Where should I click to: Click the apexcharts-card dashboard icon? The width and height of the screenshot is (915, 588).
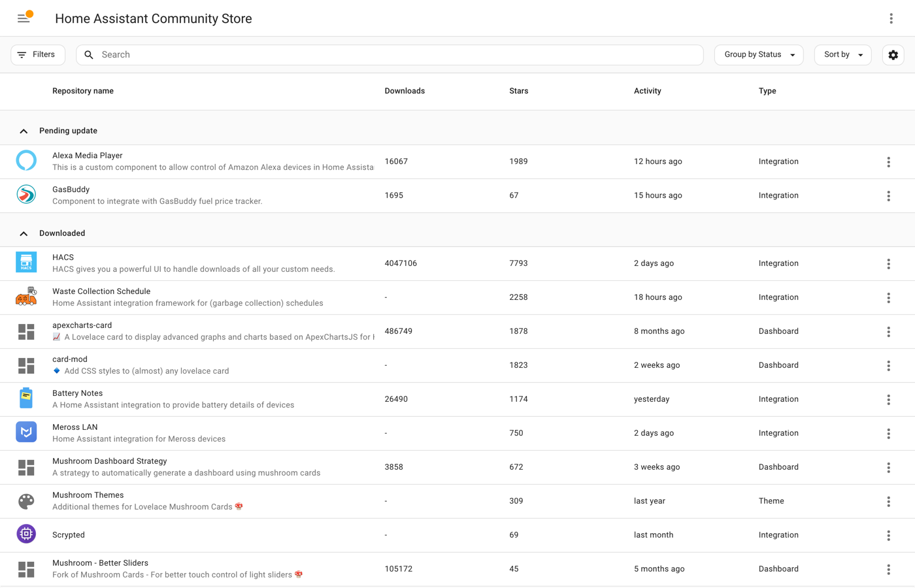tap(26, 331)
